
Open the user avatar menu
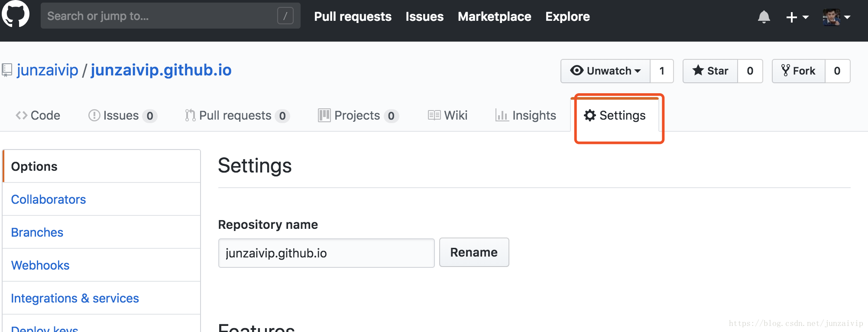837,17
